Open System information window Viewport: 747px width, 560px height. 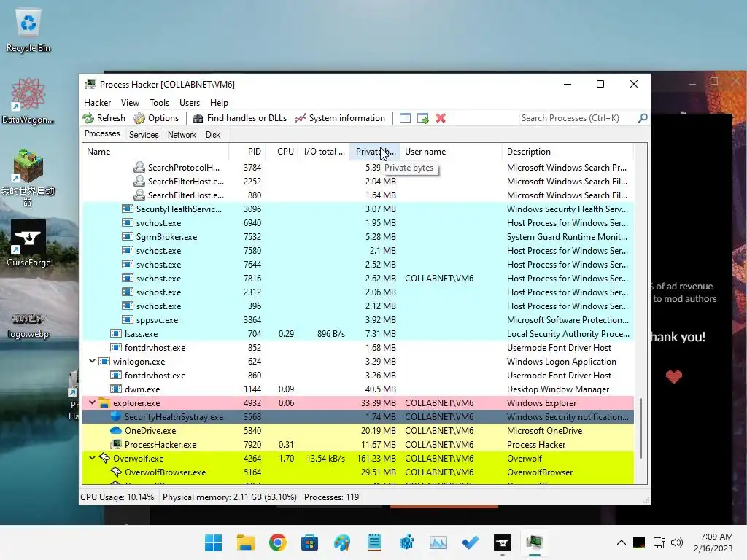[340, 118]
